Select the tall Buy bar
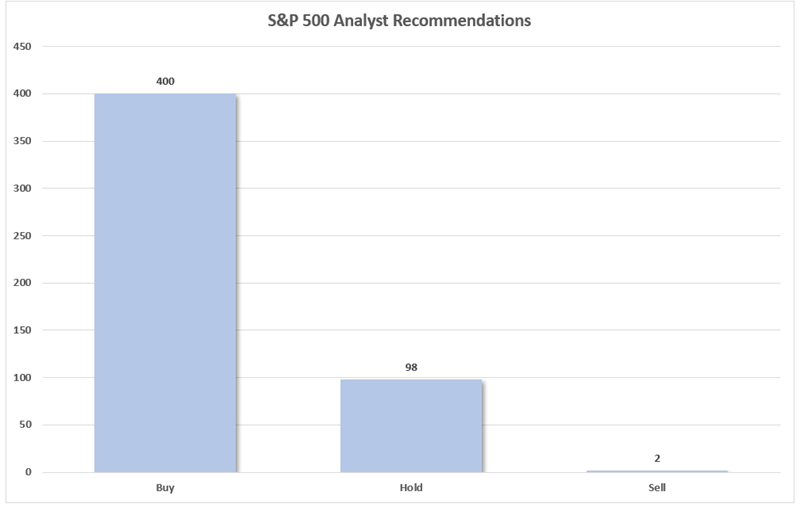Viewport: 800px width, 507px height. point(165,282)
